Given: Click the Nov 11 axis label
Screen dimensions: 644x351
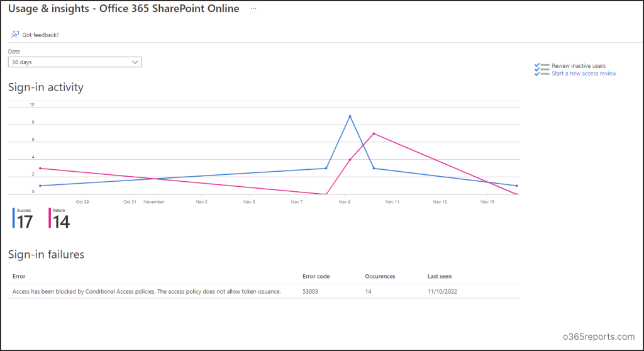Looking at the screenshot, I should tap(392, 202).
